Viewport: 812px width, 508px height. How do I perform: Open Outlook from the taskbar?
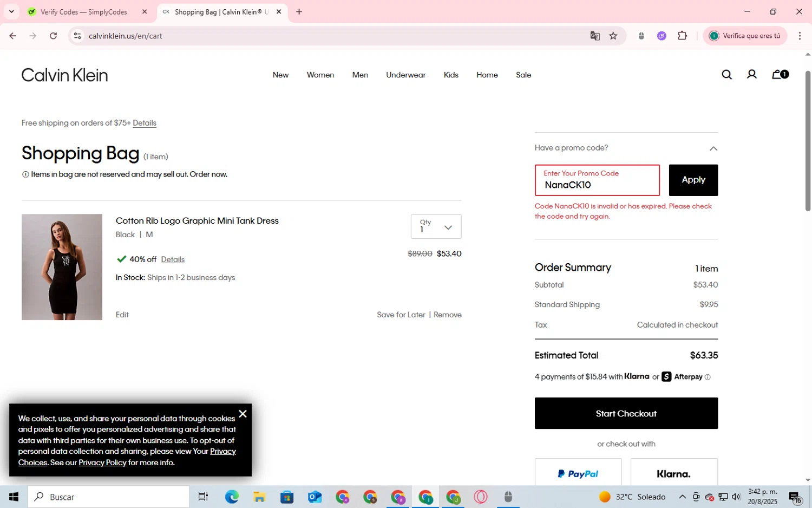315,497
